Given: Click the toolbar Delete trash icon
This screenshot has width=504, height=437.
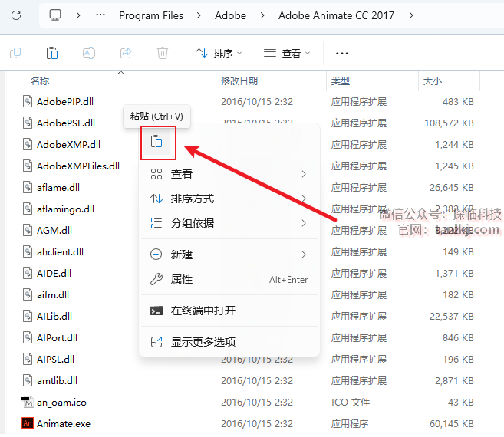Looking at the screenshot, I should point(163,53).
